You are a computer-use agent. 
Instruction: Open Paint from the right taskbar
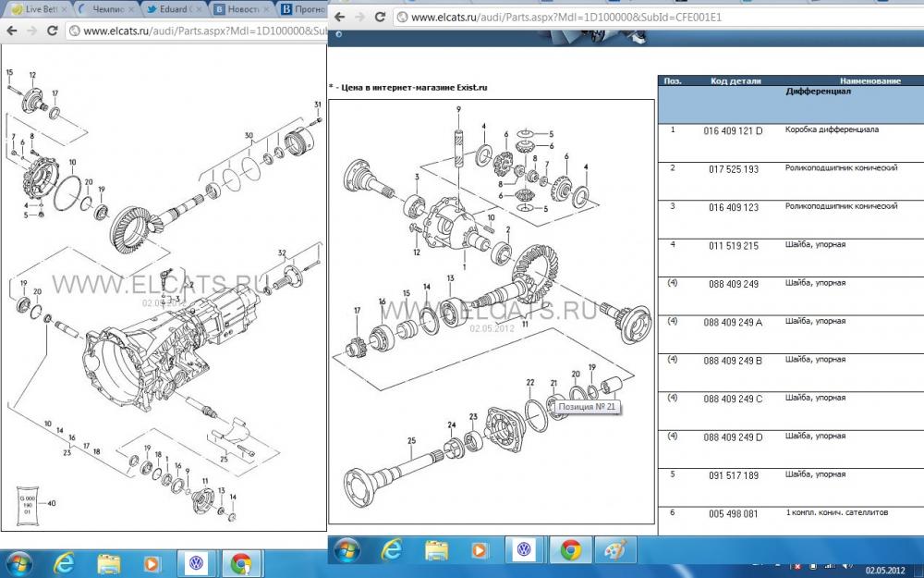tap(614, 550)
